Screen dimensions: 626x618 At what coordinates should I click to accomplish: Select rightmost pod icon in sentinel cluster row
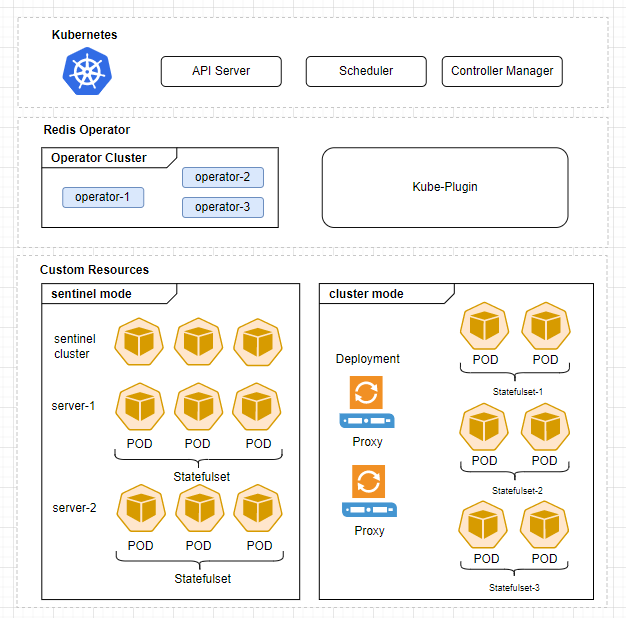258,342
